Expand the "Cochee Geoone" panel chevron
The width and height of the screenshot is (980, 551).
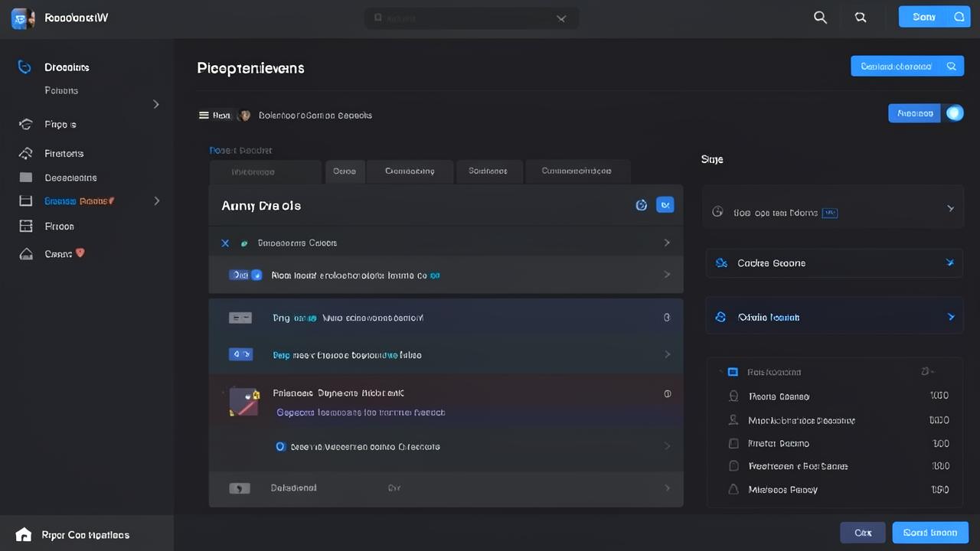(x=950, y=262)
